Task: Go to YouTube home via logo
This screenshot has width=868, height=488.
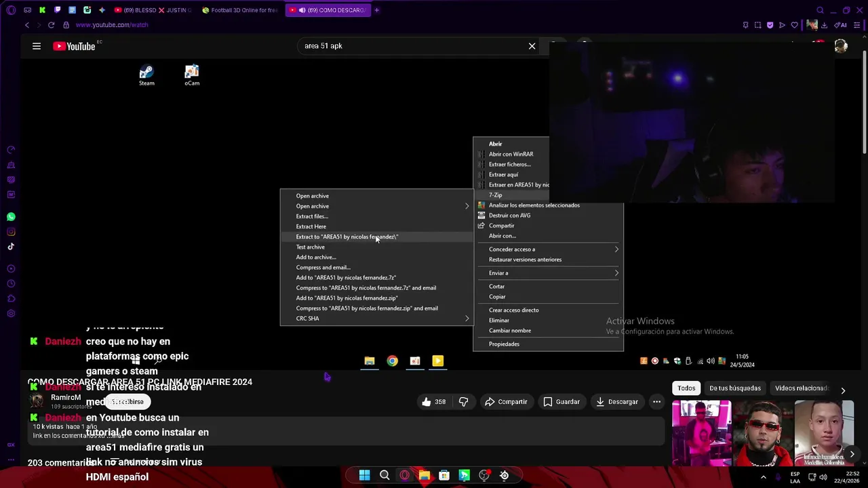Action: pos(74,46)
